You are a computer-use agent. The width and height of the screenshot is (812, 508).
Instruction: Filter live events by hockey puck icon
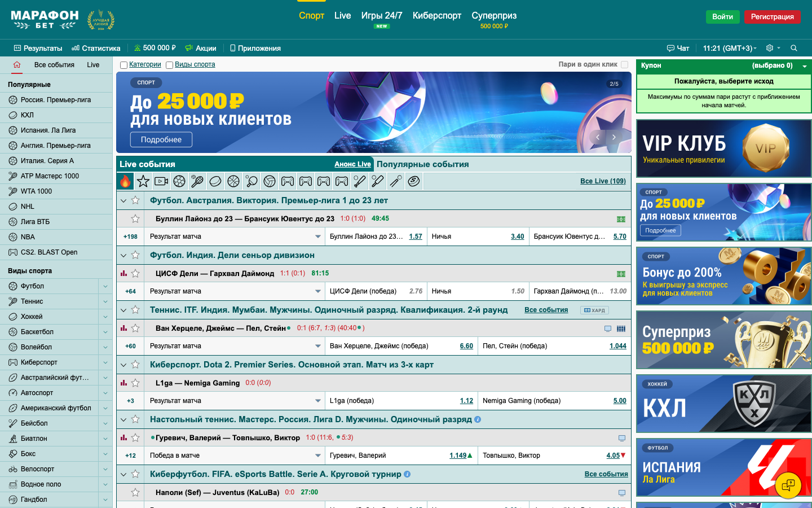coord(215,181)
